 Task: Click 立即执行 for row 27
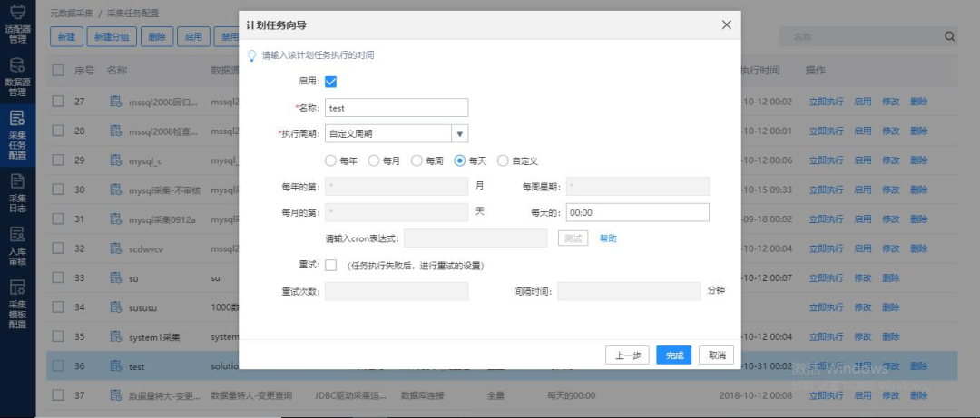coord(826,102)
